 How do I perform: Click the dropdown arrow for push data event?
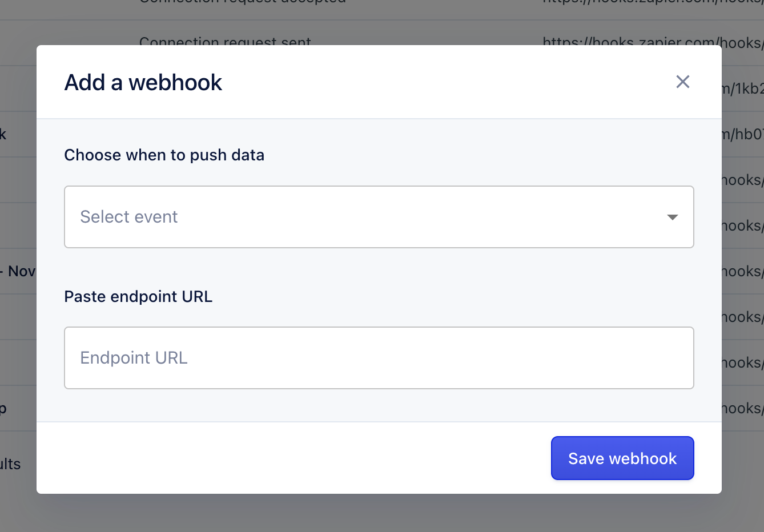point(673,217)
